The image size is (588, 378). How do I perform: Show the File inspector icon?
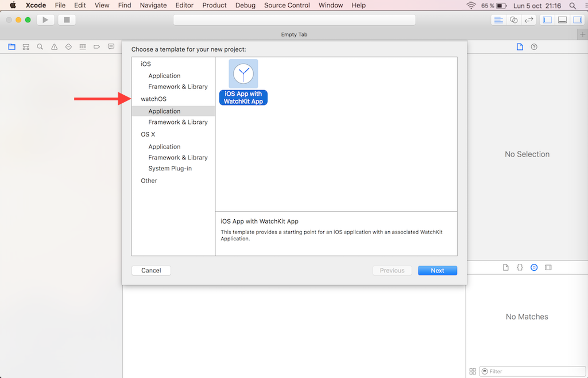[520, 47]
